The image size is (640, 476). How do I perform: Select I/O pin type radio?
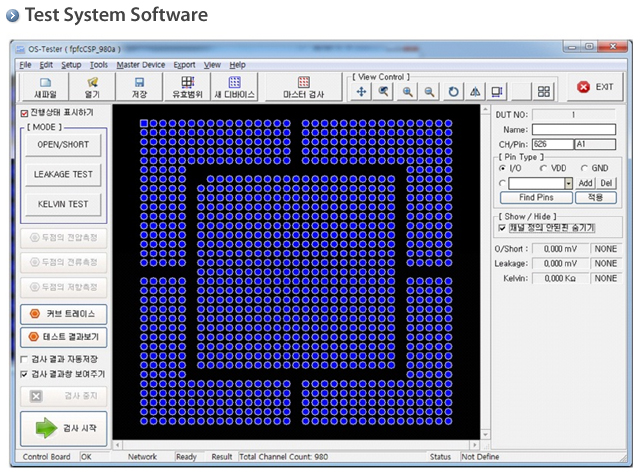pos(502,168)
